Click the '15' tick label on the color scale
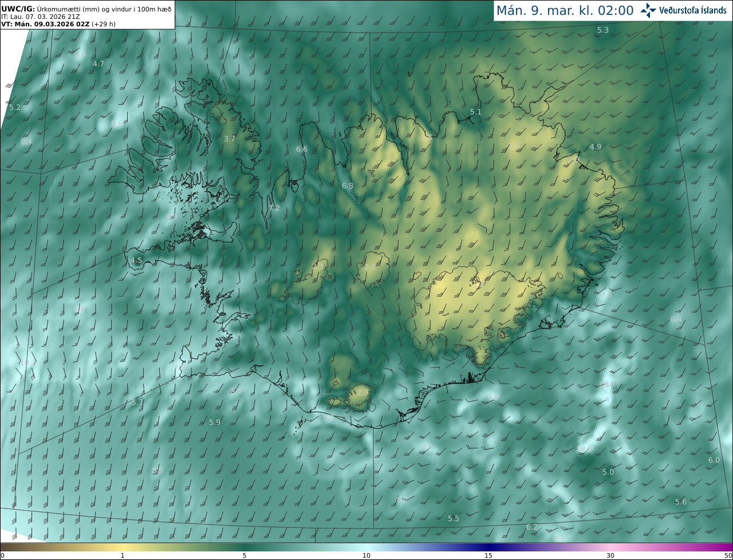733x560 pixels. tap(488, 555)
